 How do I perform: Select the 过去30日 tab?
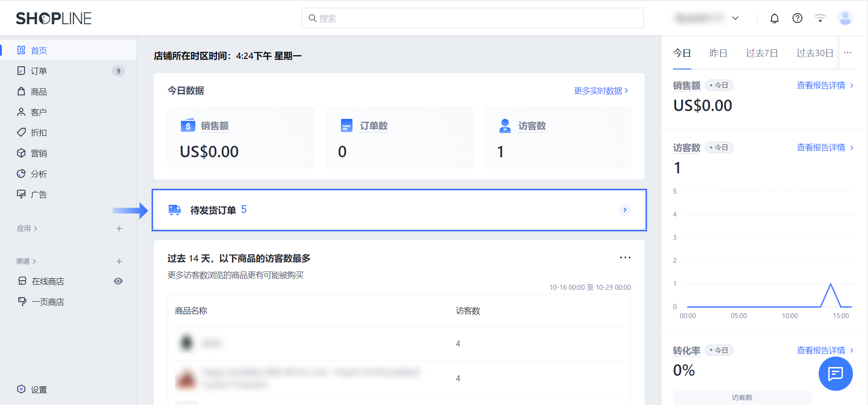coord(815,53)
